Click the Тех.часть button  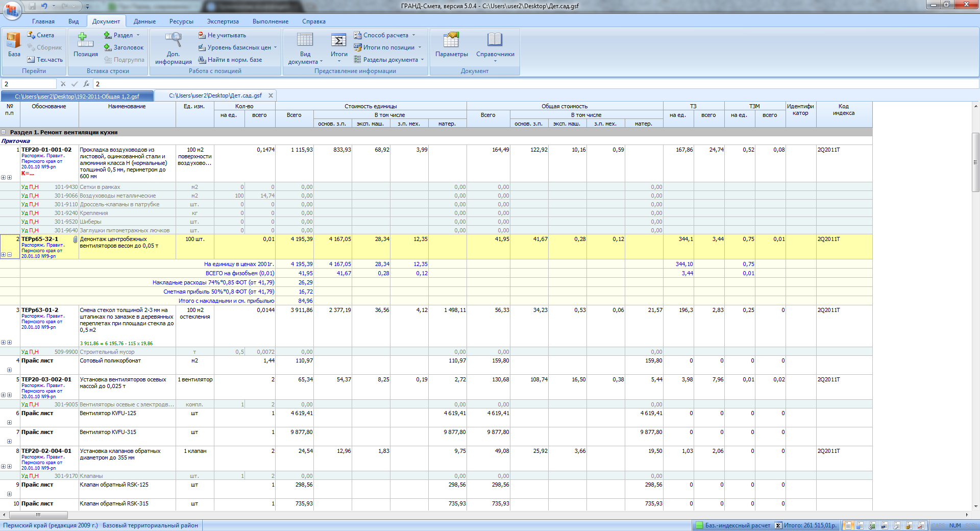[x=45, y=60]
